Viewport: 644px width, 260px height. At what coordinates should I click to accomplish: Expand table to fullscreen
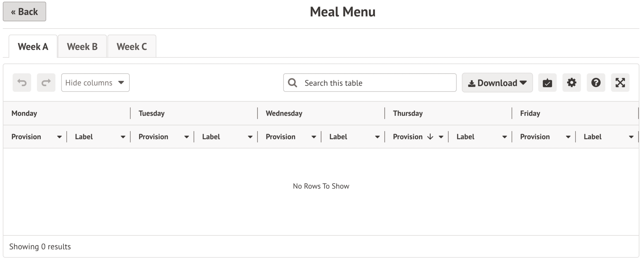tap(620, 83)
